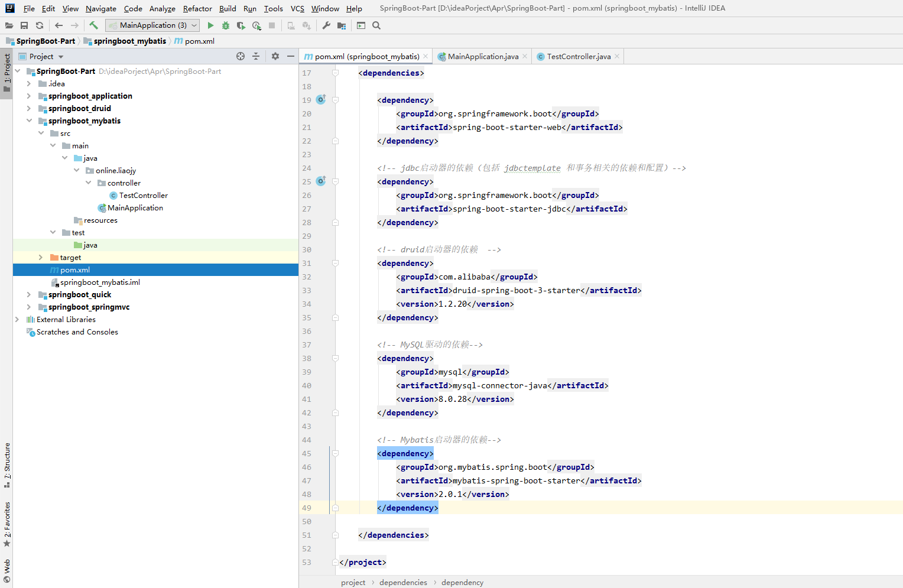The height and width of the screenshot is (588, 903).
Task: Click the Synchronize refresh icon
Action: pyautogui.click(x=40, y=25)
